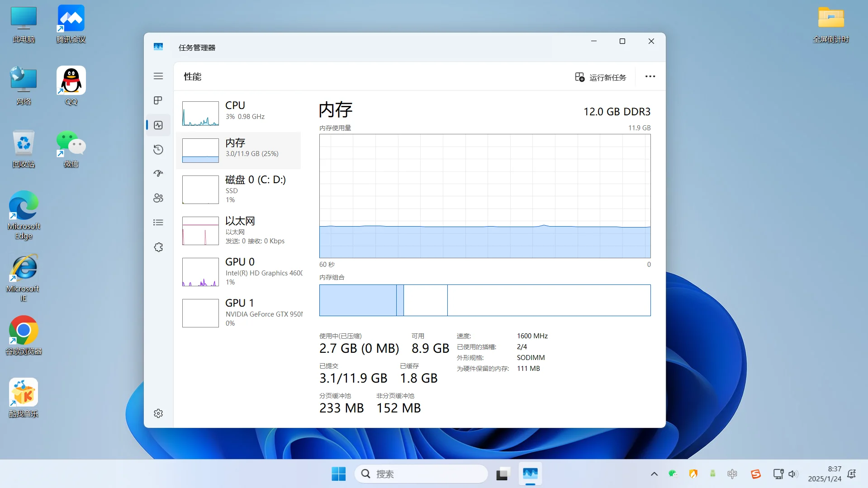The width and height of the screenshot is (868, 488).
Task: Open the App history page icon
Action: click(x=158, y=149)
